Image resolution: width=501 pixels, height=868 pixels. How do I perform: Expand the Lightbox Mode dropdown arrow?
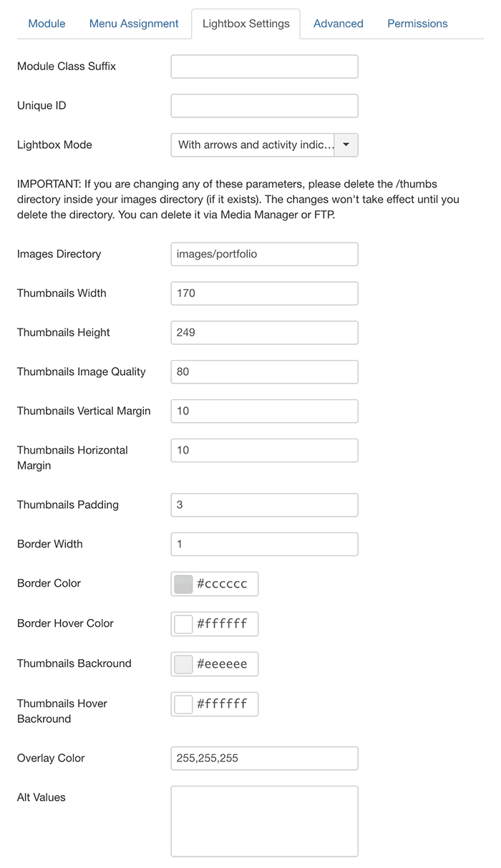tap(346, 145)
